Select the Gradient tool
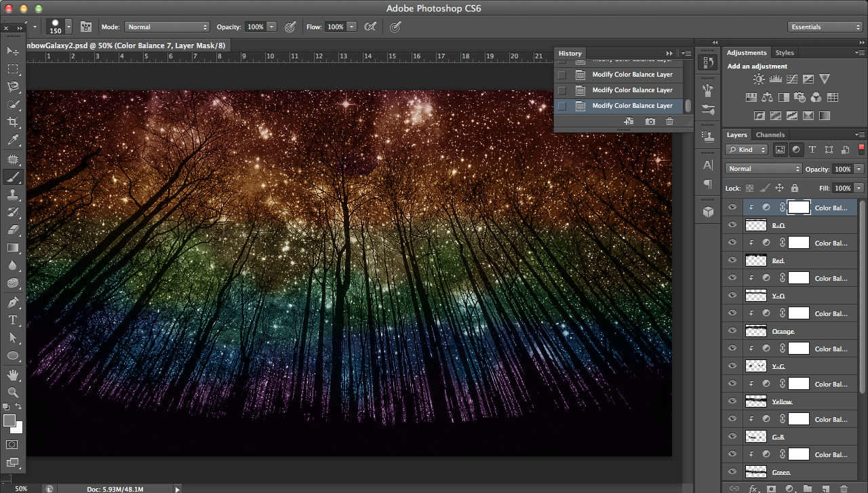868x493 pixels. click(x=13, y=248)
